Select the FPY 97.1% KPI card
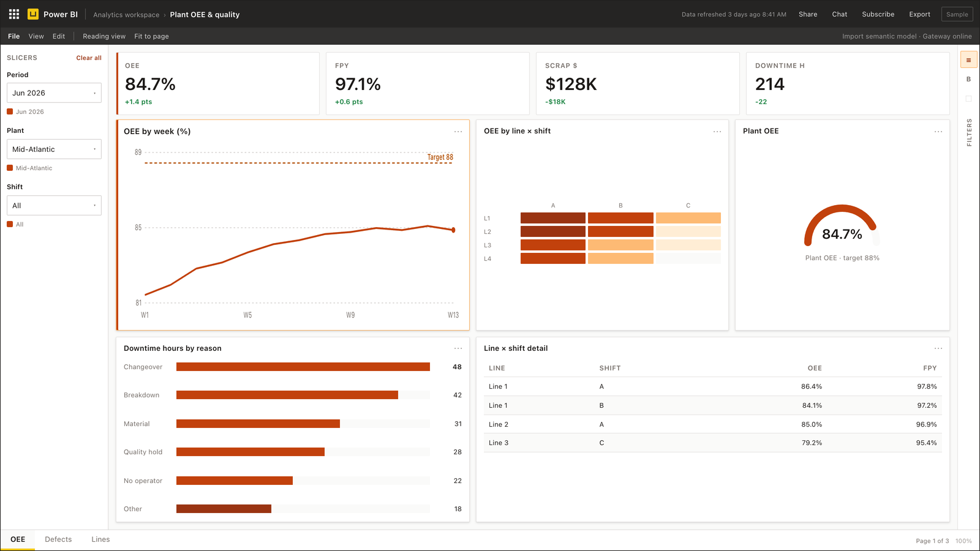 (428, 83)
